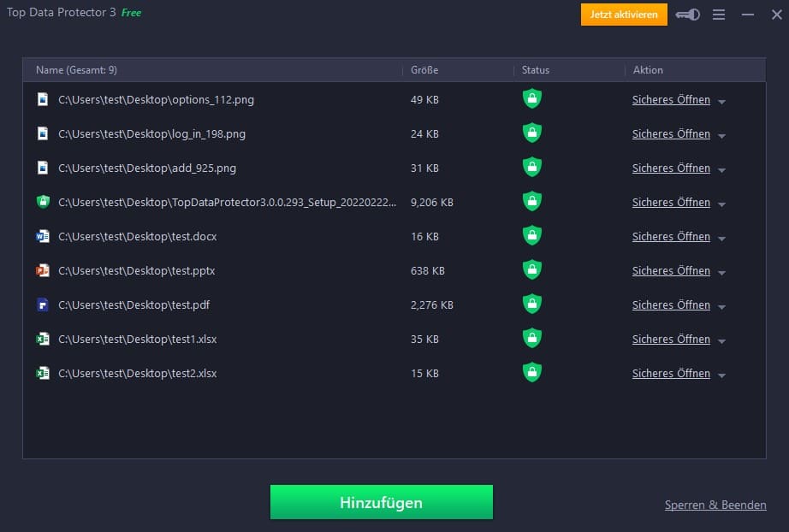Click status lock shield of test2.xlsx
Viewport: 789px width, 532px height.
(x=532, y=372)
